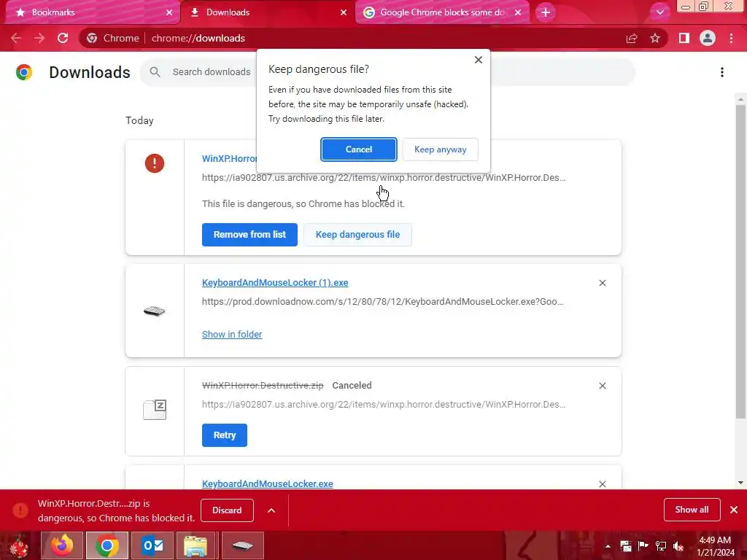Image resolution: width=747 pixels, height=560 pixels.
Task: Open a new tab with plus button
Action: click(546, 12)
